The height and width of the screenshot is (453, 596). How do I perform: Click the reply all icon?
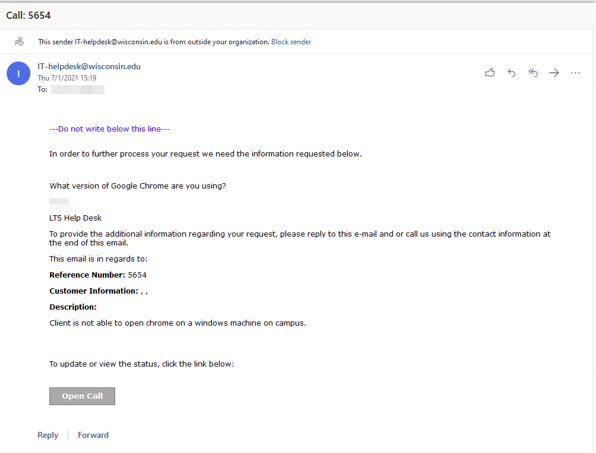pyautogui.click(x=533, y=73)
